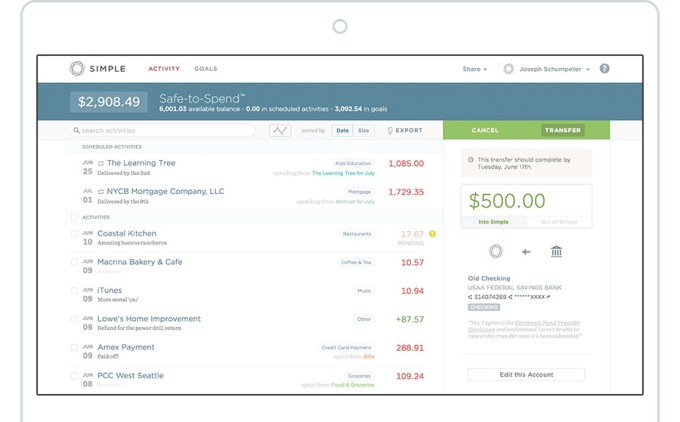Open the Bills goal link on Amex Payment
The image size is (680, 422).
click(369, 356)
